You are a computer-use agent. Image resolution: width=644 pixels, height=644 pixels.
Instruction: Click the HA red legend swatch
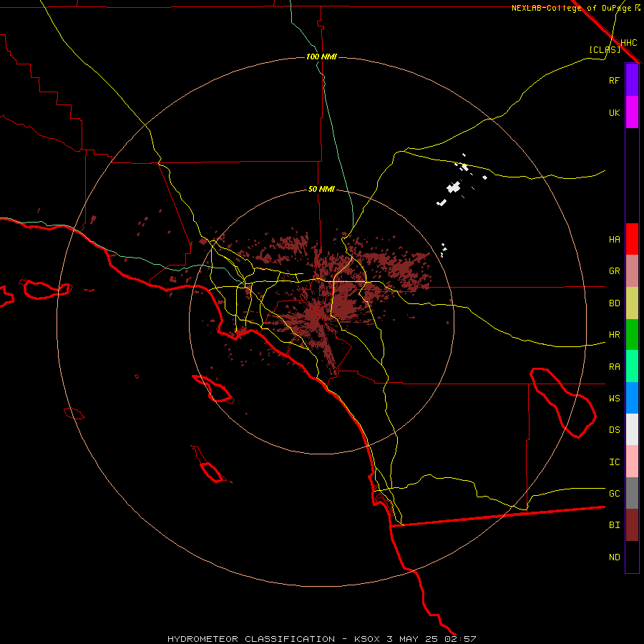coord(632,239)
